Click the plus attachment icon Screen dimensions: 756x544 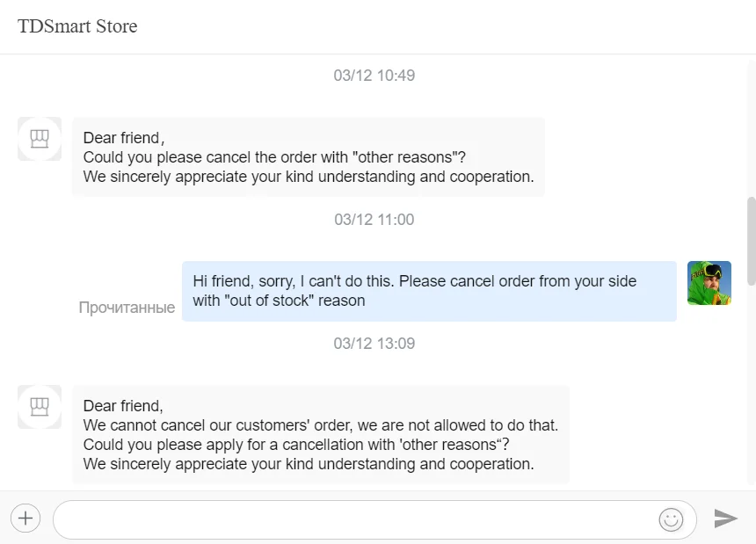[25, 519]
